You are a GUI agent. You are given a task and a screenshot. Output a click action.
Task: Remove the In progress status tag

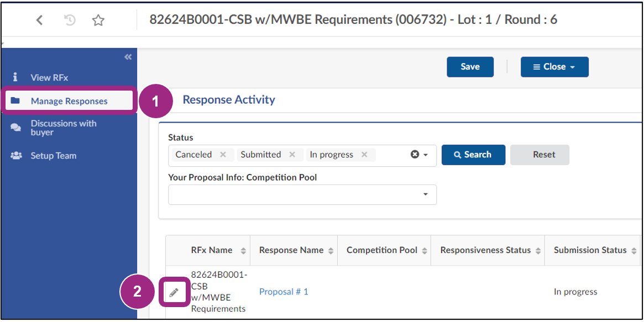click(364, 155)
